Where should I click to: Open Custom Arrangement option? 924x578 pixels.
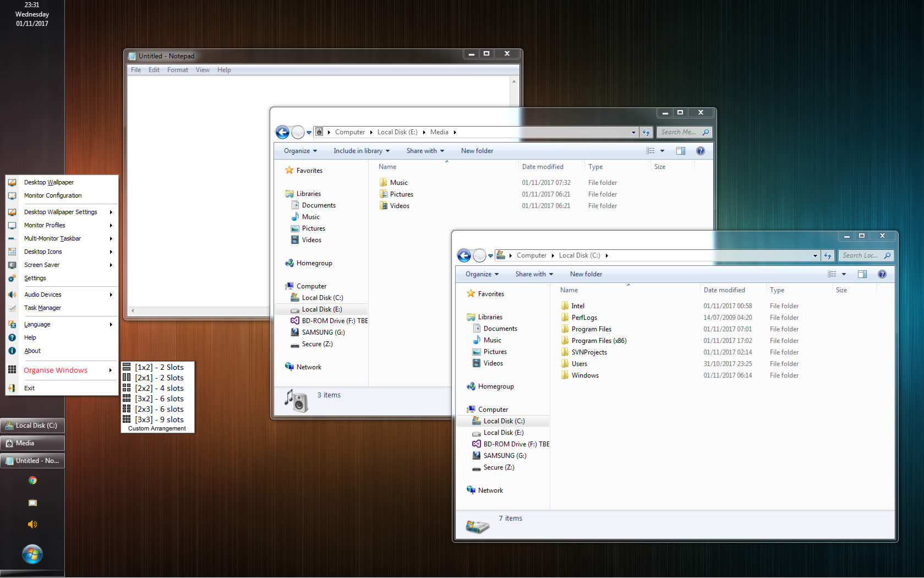[157, 428]
